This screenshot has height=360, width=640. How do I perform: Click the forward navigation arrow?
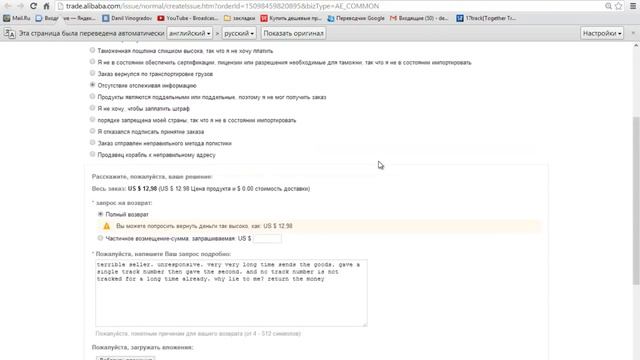(20, 6)
